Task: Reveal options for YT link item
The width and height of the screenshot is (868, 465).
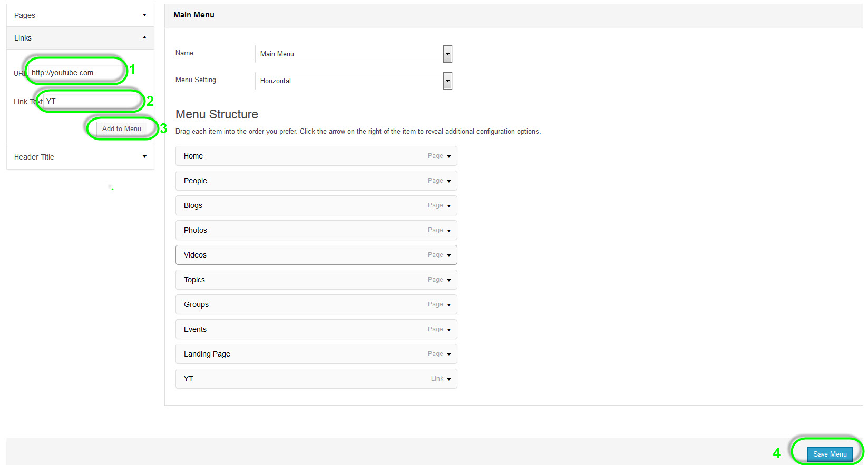Action: pyautogui.click(x=449, y=379)
